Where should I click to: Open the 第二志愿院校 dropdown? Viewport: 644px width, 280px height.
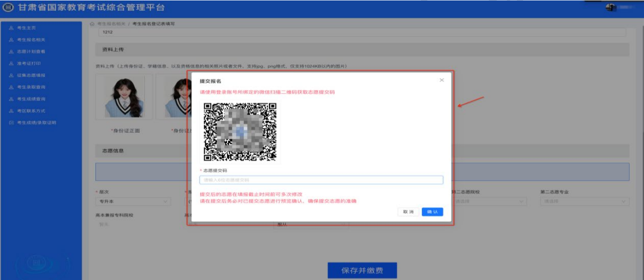click(x=489, y=201)
